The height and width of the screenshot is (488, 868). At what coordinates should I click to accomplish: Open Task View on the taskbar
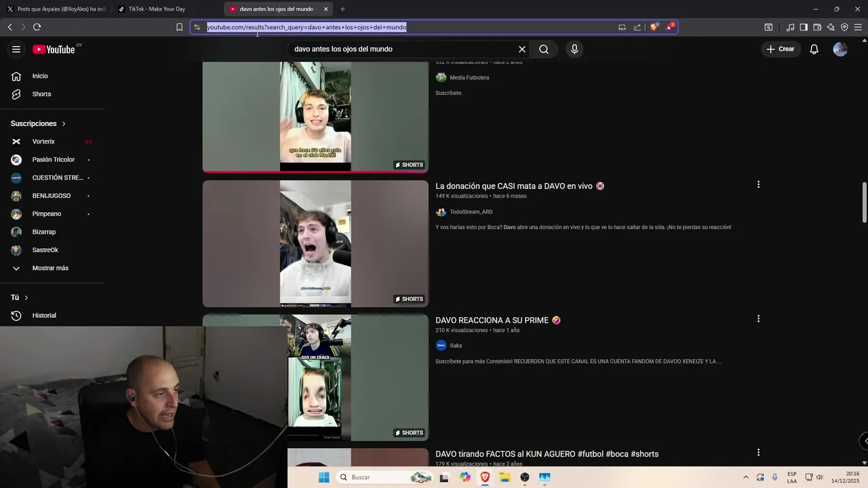(x=444, y=477)
